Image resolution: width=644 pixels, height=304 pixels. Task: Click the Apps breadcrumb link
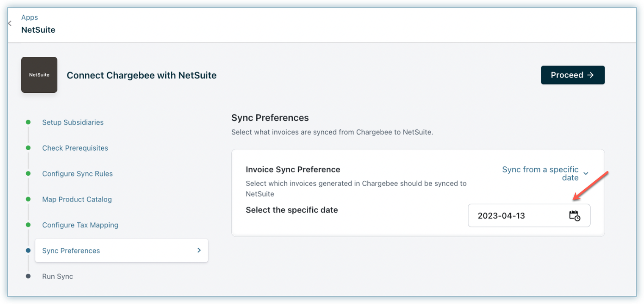(x=30, y=17)
